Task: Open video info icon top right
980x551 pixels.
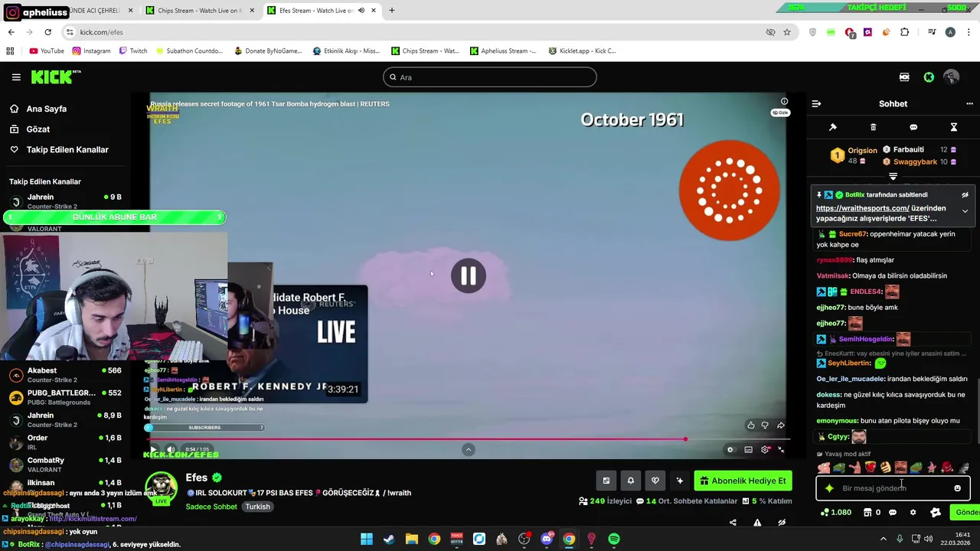Action: point(784,101)
